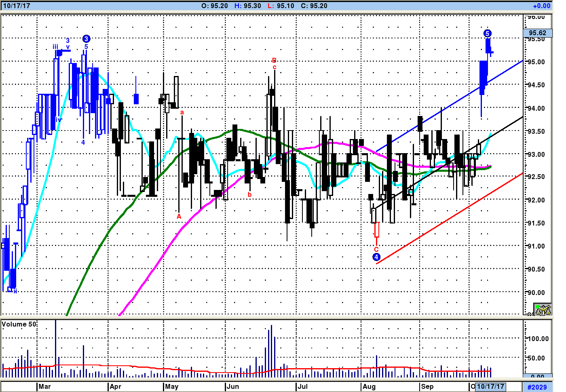Click the 90.00 price scale label
This screenshot has width=566, height=392.
[x=536, y=293]
